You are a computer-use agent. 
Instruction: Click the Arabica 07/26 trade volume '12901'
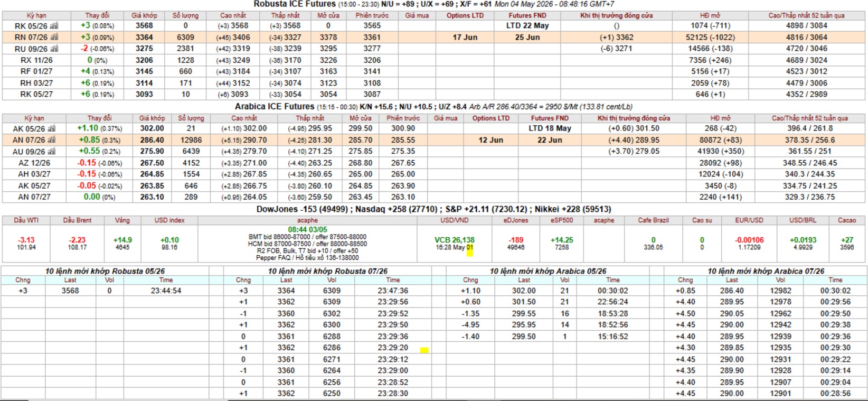point(780,394)
